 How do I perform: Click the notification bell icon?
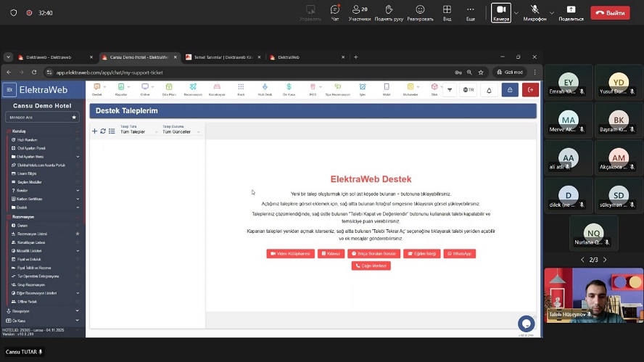tap(489, 90)
